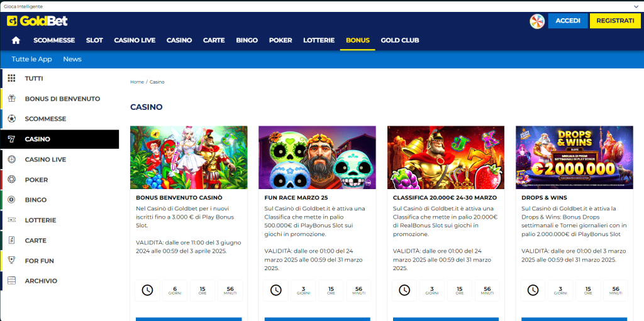
Task: Click the Tutti grid icon in sidebar
Action: coord(11,78)
